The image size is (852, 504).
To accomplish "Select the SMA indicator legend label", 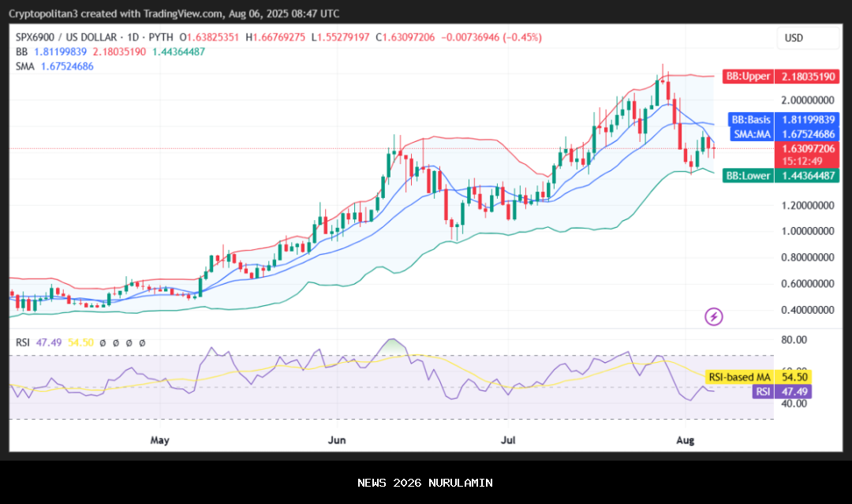I will 24,66.
